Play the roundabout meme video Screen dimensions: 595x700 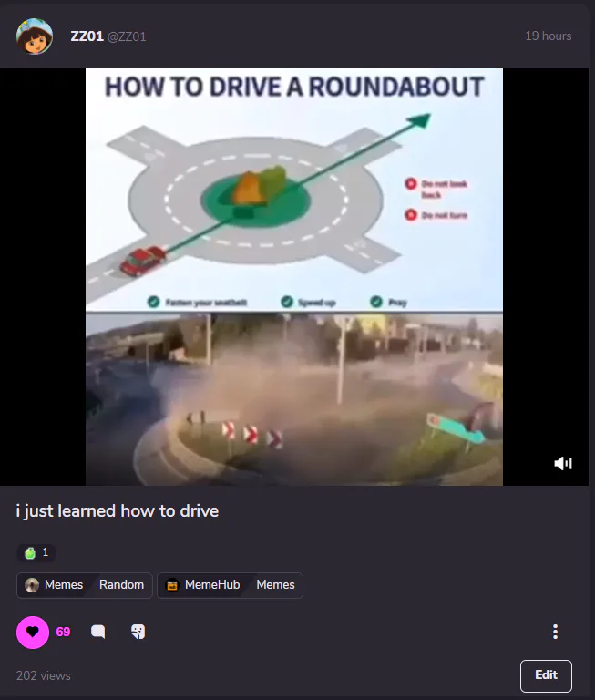click(x=294, y=277)
